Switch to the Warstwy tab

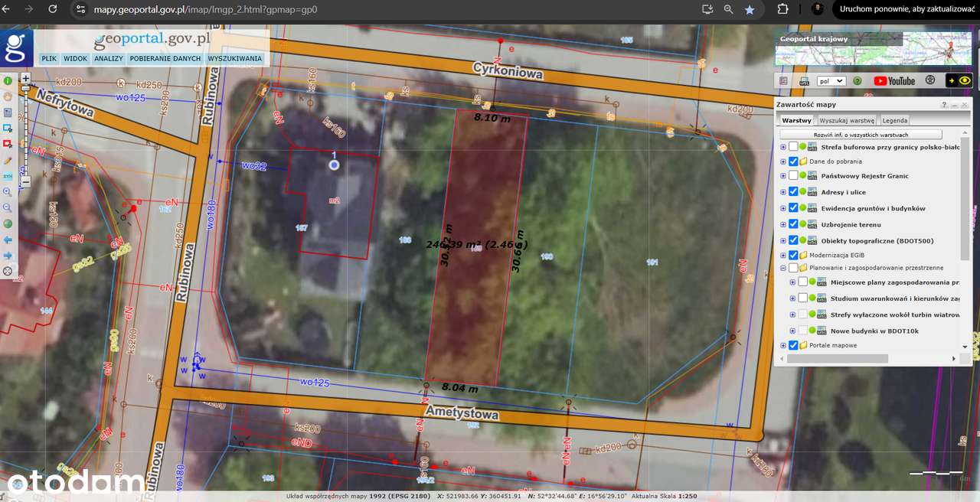click(x=796, y=120)
